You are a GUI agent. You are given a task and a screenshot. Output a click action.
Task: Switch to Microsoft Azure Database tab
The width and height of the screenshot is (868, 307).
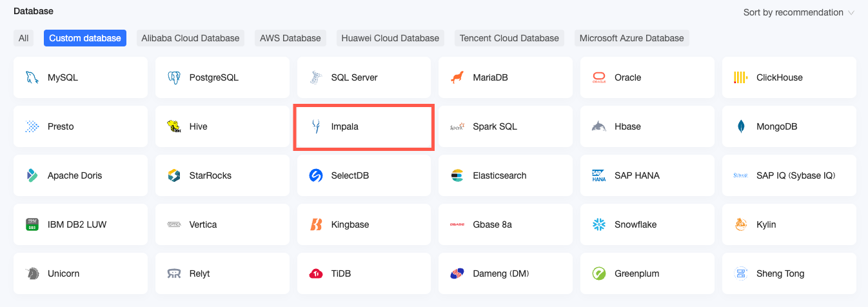click(x=632, y=38)
